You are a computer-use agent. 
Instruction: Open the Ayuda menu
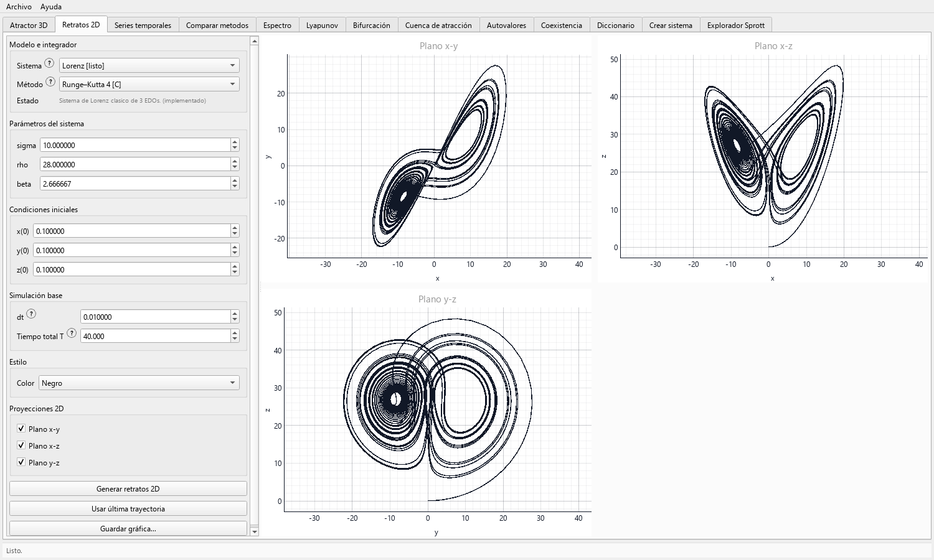point(51,6)
